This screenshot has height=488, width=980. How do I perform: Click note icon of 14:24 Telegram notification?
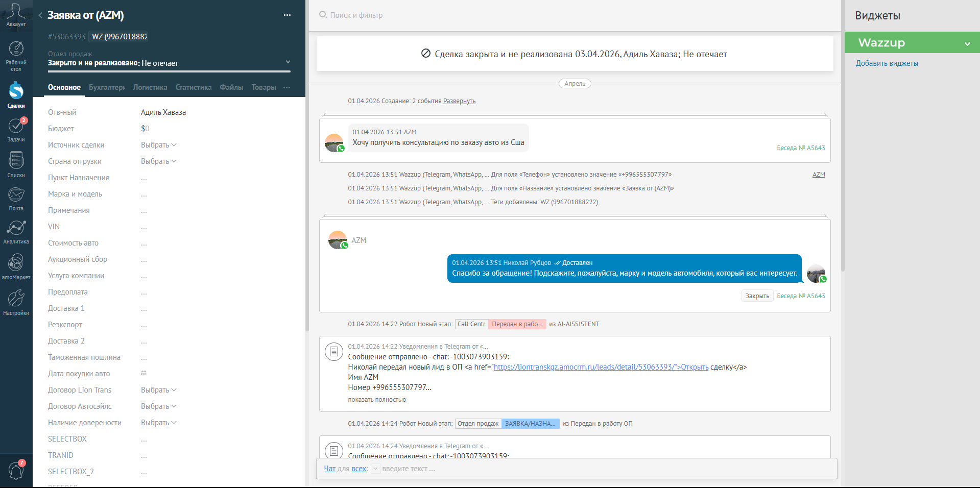click(333, 450)
